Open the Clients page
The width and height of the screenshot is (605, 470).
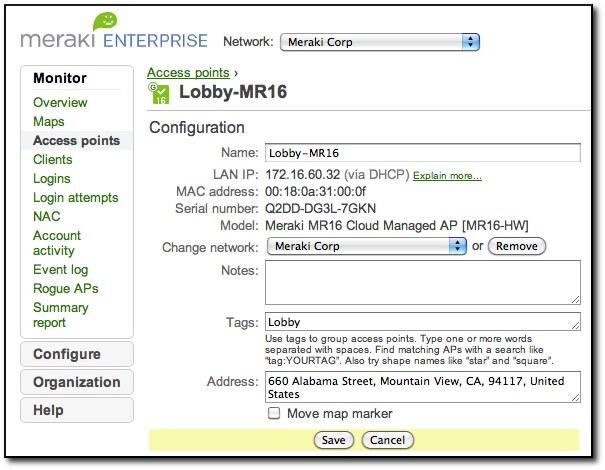(52, 159)
